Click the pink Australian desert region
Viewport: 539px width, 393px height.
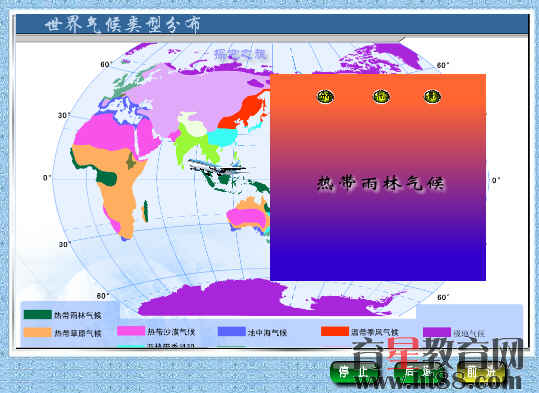pos(245,217)
